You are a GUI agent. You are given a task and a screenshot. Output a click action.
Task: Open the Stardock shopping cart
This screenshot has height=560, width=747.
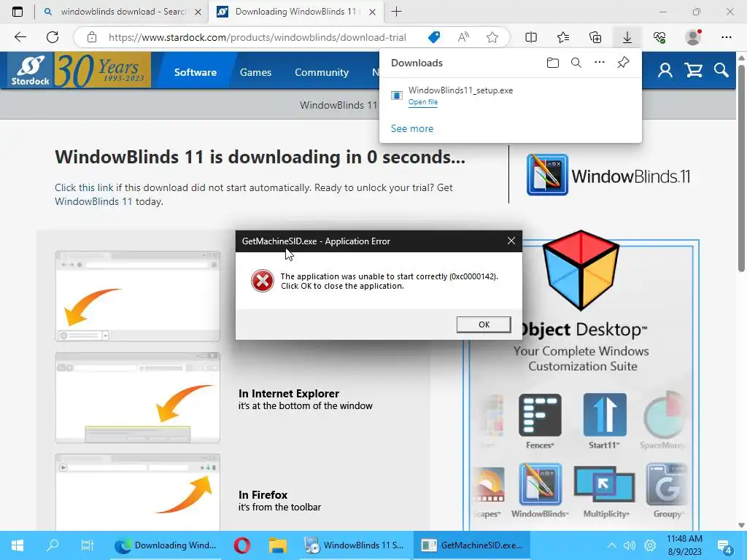(694, 71)
